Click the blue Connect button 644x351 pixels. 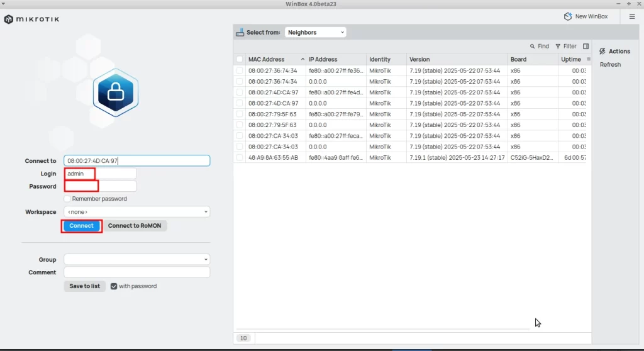pyautogui.click(x=81, y=226)
